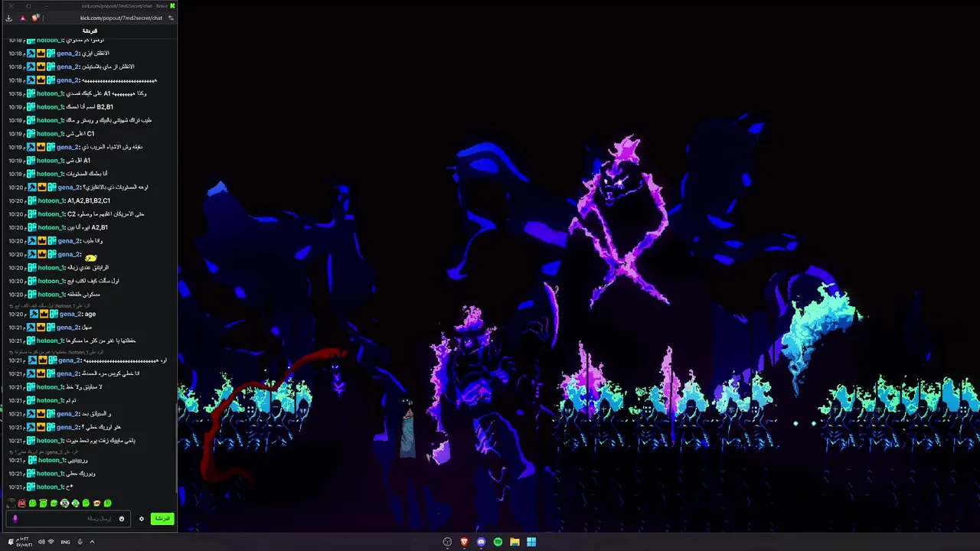Open the clock and date in taskbar
Screen dimensions: 980x551
click(x=24, y=542)
